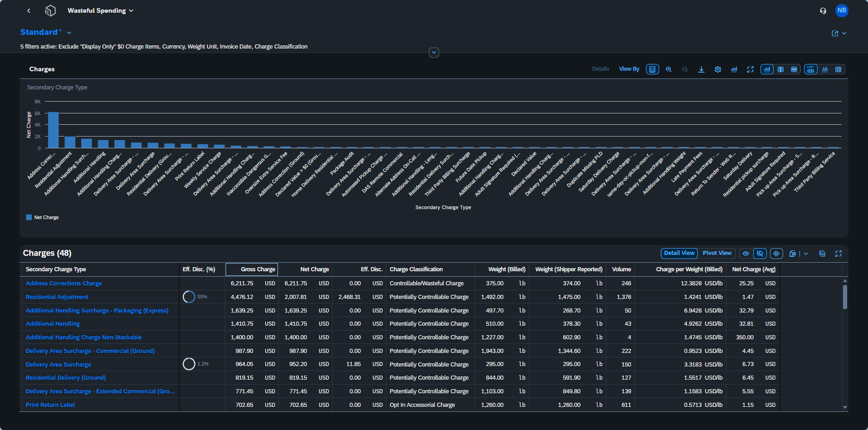Open Additional Handling Surcharge - Packaging (Express) link
Viewport: 868px width, 430px height.
(x=97, y=310)
